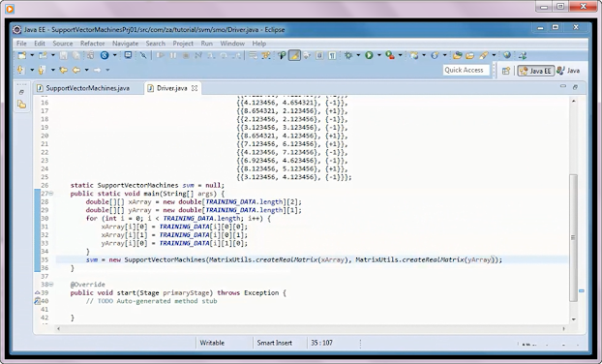Click the disabled Save icon
This screenshot has height=364, width=602.
coord(63,56)
